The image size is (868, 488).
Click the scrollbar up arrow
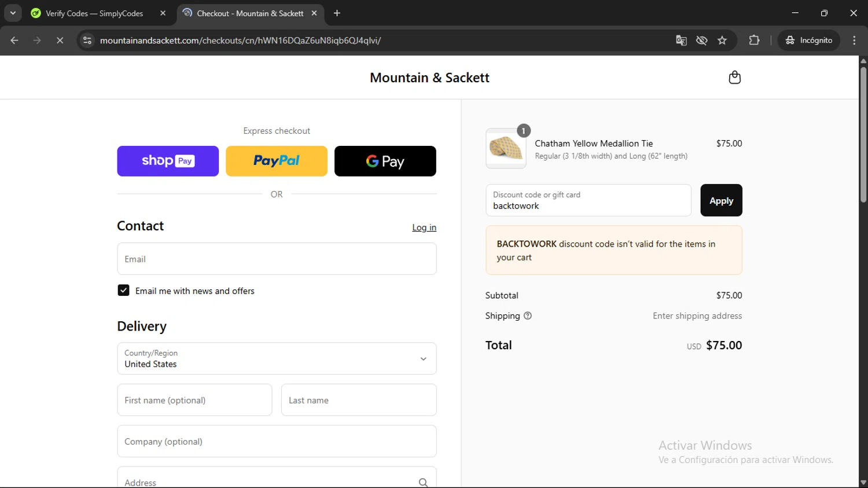point(863,60)
